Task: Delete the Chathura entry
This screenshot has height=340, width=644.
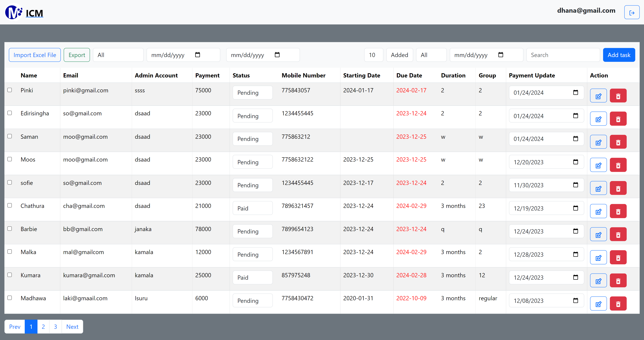Action: (x=618, y=211)
